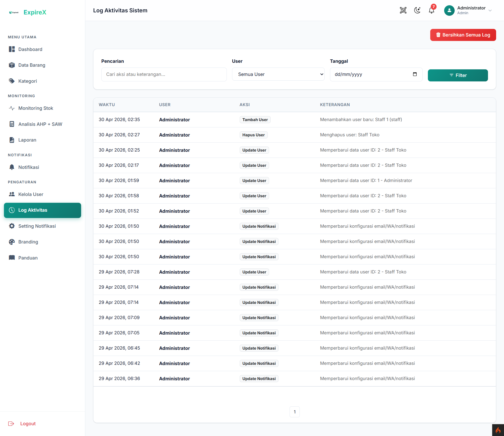Click the Panduan book icon
The width and height of the screenshot is (504, 436).
pos(12,258)
